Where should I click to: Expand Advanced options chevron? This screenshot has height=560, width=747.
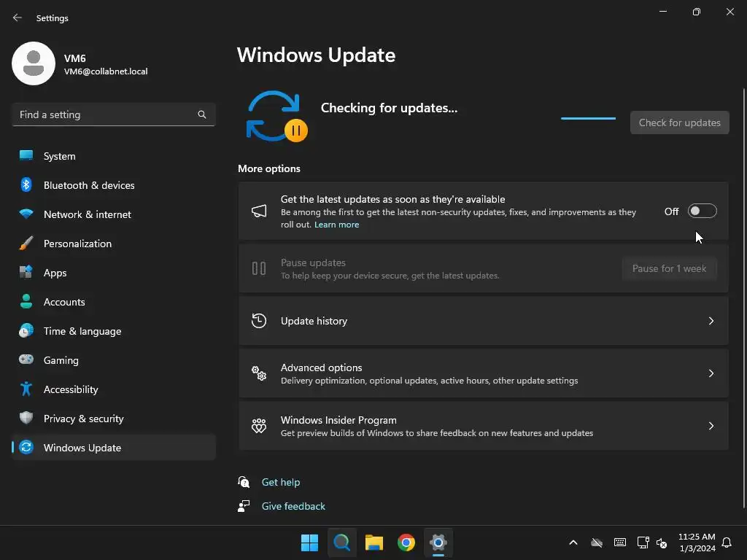711,373
